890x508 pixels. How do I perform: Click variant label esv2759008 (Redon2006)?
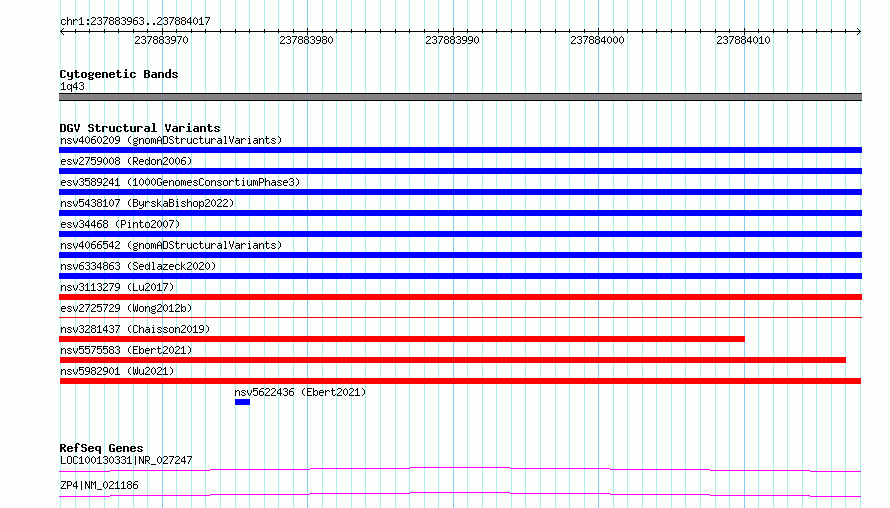126,161
